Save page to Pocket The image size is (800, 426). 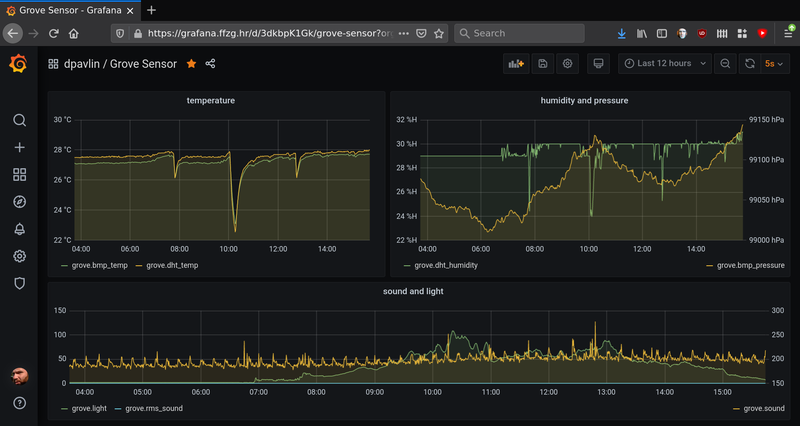pos(421,33)
